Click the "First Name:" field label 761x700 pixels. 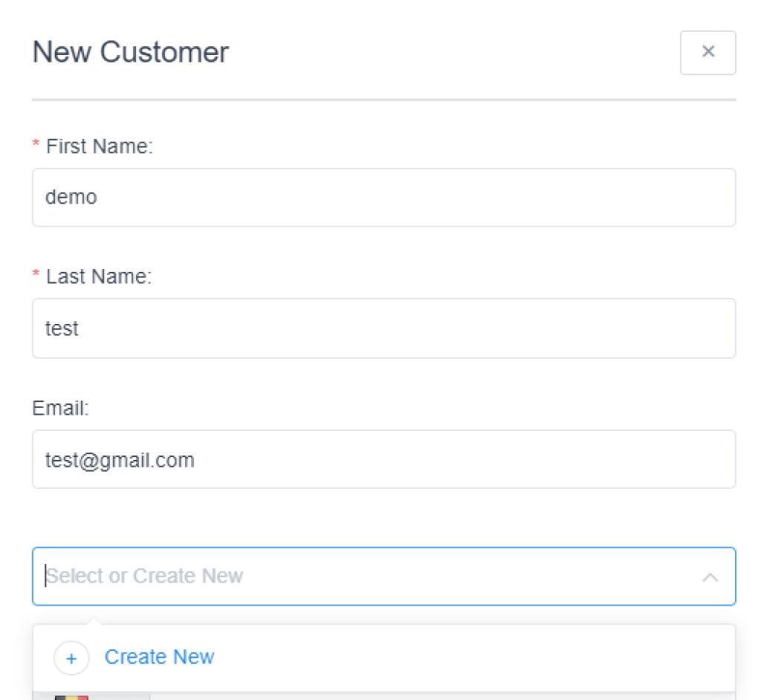point(99,146)
